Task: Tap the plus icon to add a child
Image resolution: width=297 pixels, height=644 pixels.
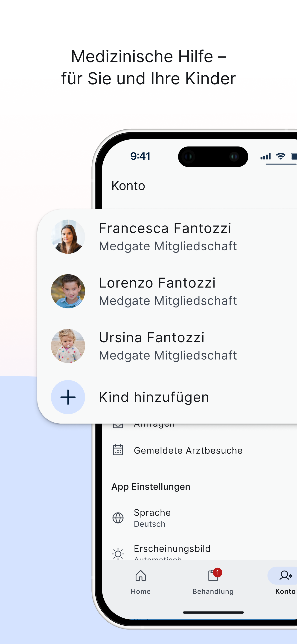Action: coord(68,397)
